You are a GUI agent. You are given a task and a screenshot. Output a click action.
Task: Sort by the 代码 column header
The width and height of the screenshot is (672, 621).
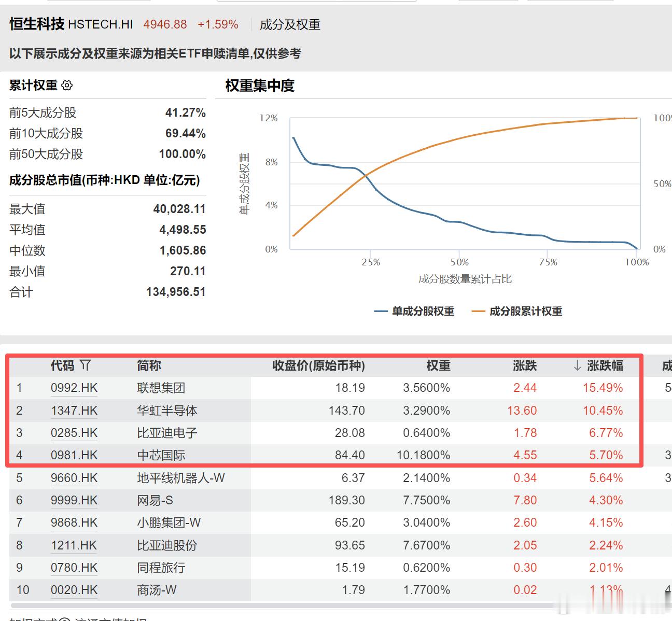(63, 365)
